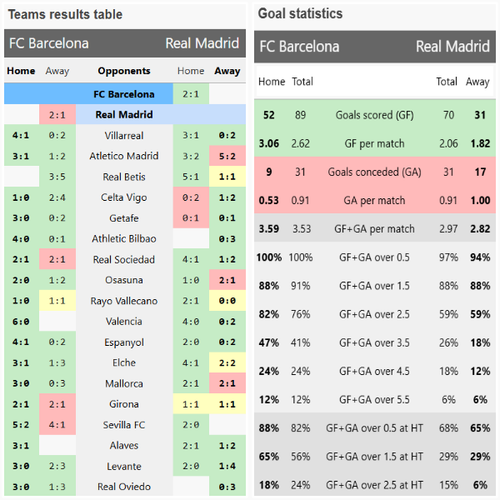Open Barcelona's 6:0 home result versus Valencia
The width and height of the screenshot is (500, 500).
tap(21, 321)
